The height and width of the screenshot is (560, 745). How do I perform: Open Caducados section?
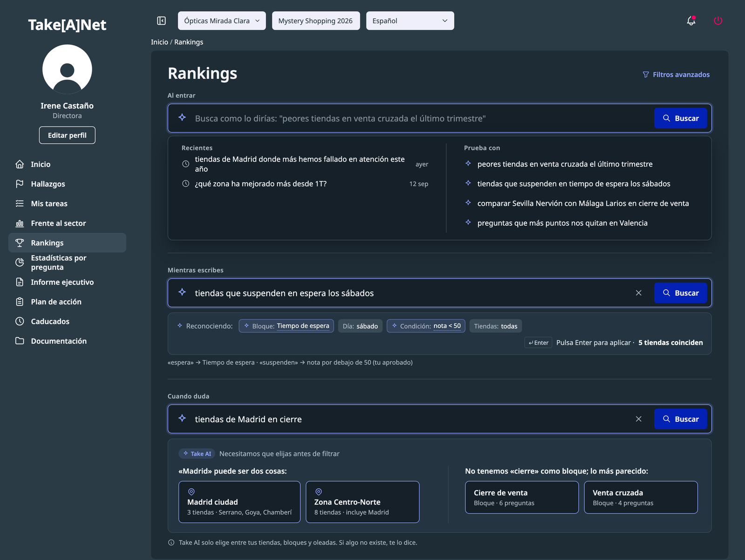[x=67, y=321]
